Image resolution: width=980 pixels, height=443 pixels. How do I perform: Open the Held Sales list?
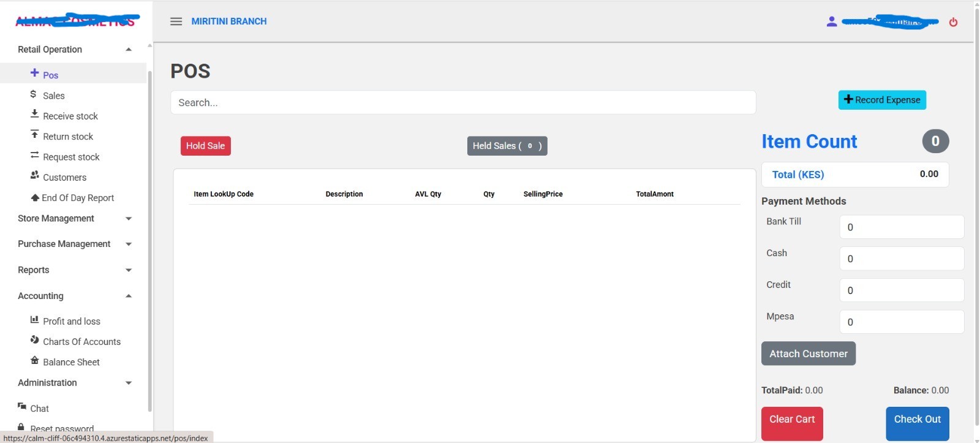click(507, 146)
